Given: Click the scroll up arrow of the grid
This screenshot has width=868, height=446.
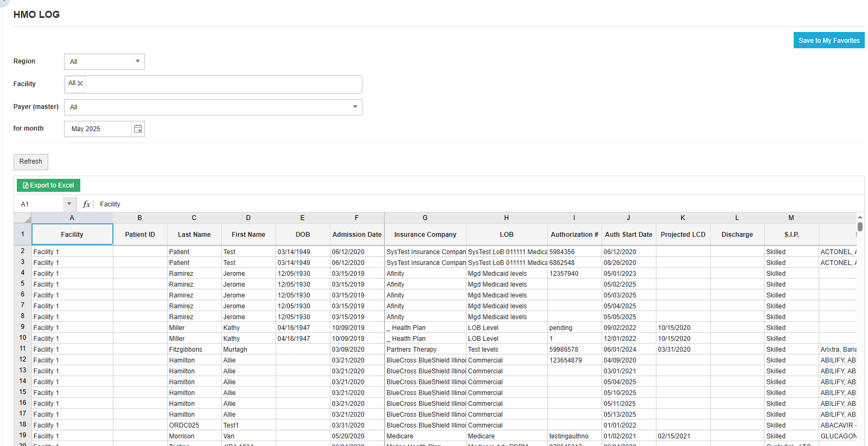Looking at the screenshot, I should coord(860,217).
